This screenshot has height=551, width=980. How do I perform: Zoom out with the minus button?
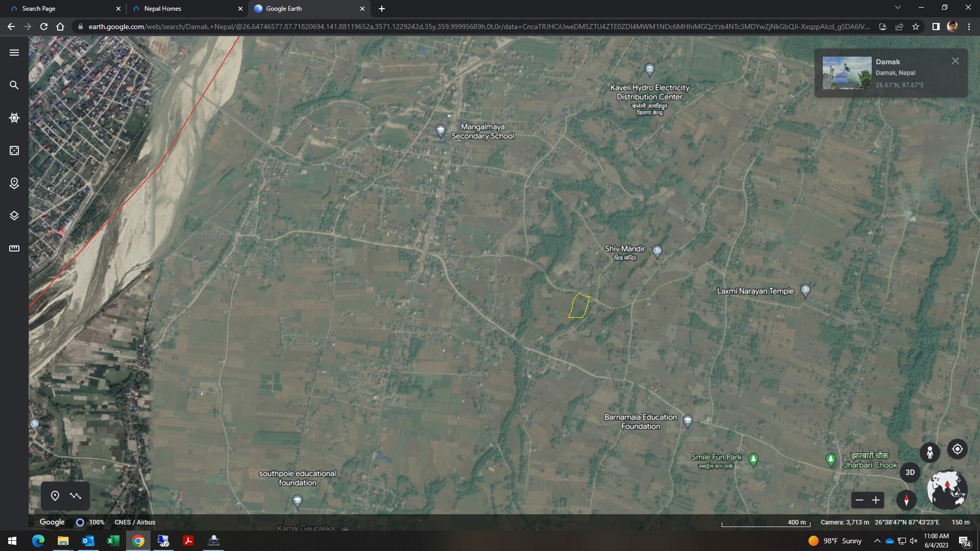(860, 500)
